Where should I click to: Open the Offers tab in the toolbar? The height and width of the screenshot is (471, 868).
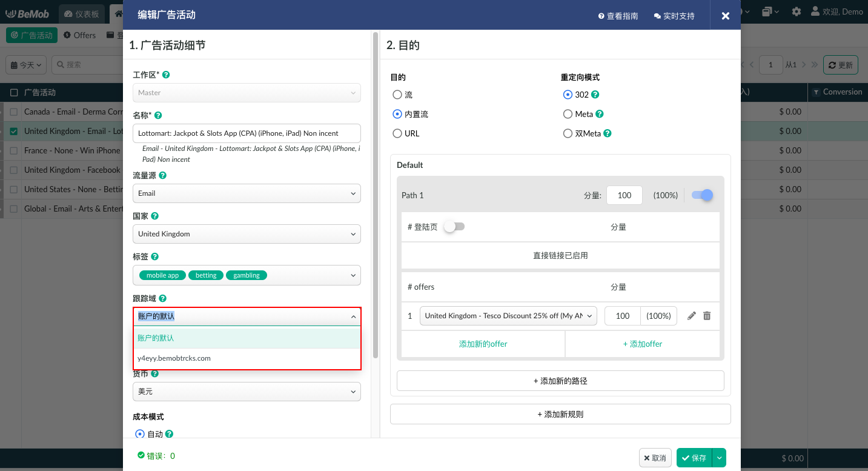click(79, 35)
